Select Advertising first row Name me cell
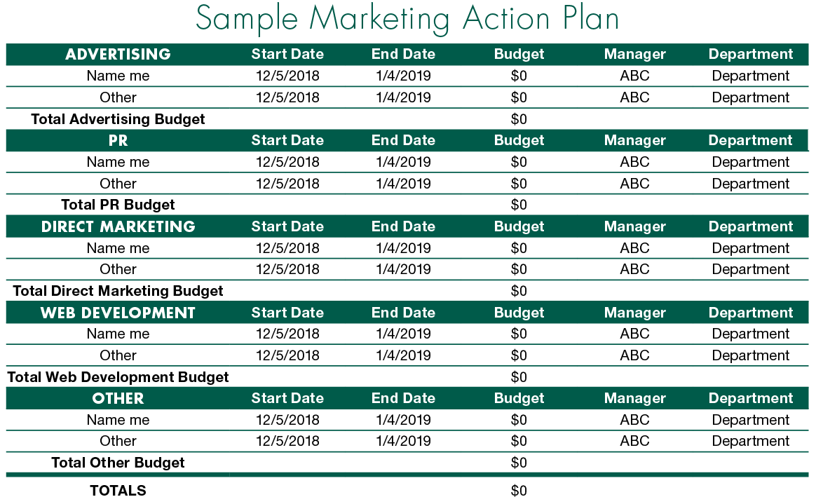Viewport: 816px width, 504px height. tap(118, 76)
